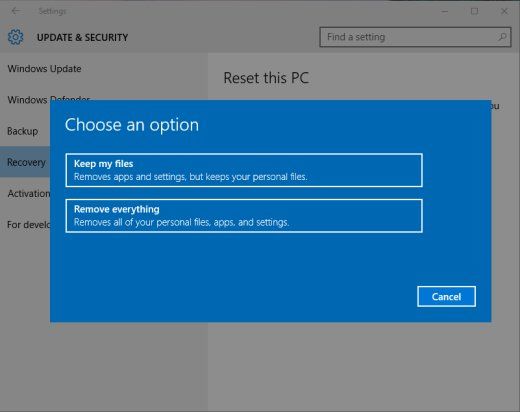Focus the Find a setting field
520x412 pixels.
[415, 37]
